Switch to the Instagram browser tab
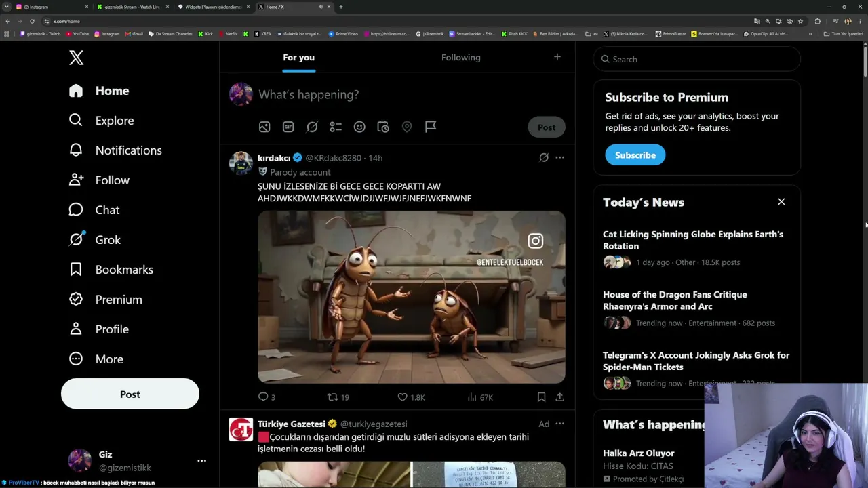868x488 pixels. tap(52, 7)
